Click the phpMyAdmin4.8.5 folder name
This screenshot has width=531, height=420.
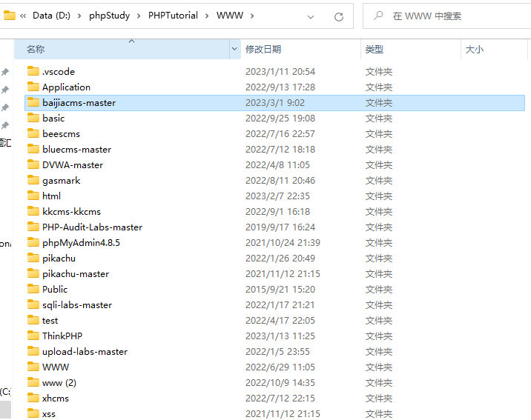(81, 243)
